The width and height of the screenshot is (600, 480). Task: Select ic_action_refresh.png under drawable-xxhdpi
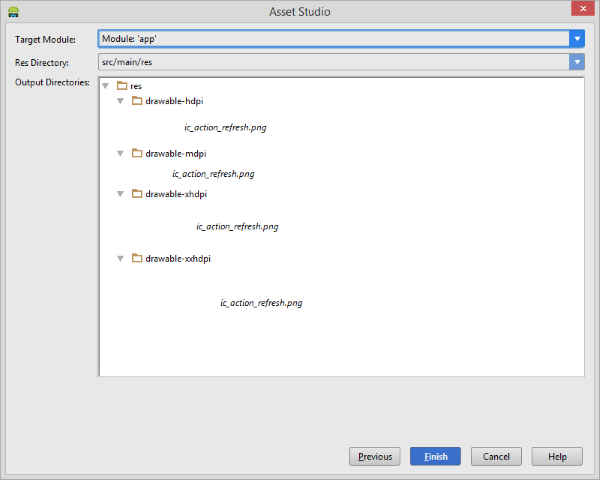pyautogui.click(x=261, y=303)
